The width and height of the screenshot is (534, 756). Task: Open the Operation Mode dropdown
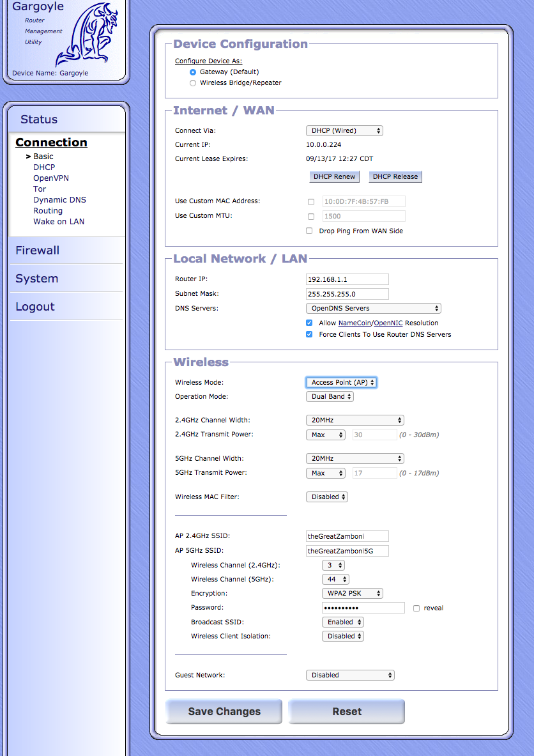tap(330, 396)
